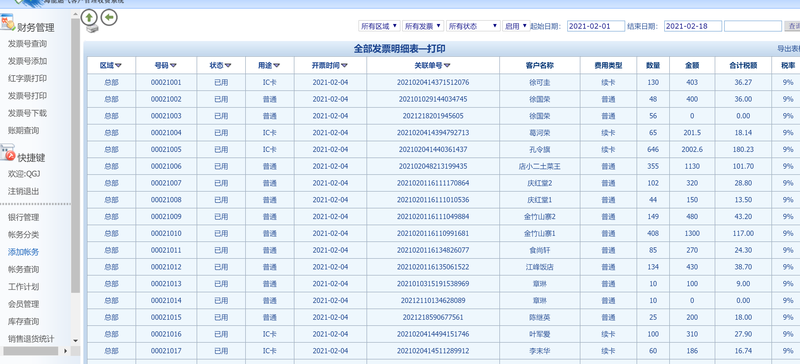The width and height of the screenshot is (800, 364).
Task: Sort by 状态 column arrow
Action: click(x=228, y=65)
